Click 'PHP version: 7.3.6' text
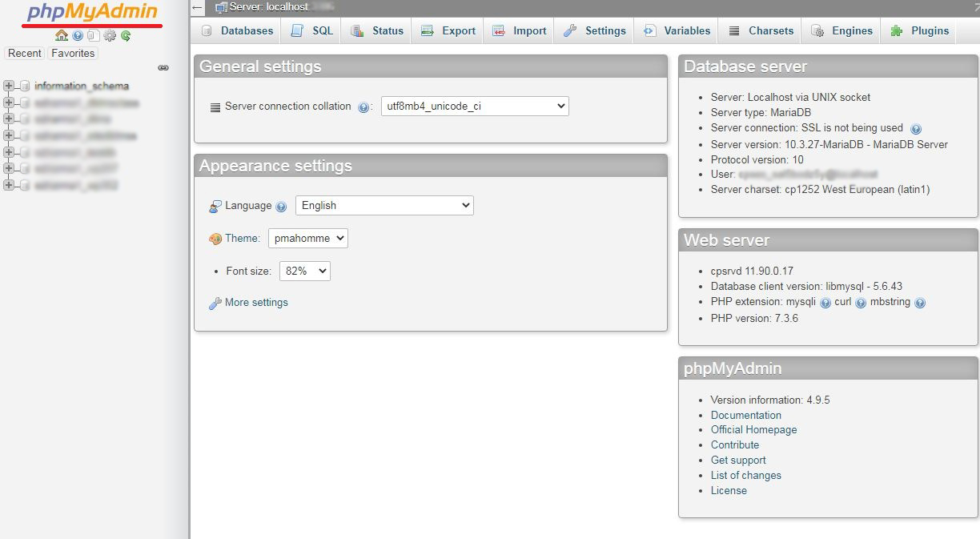This screenshot has width=980, height=539. click(754, 319)
